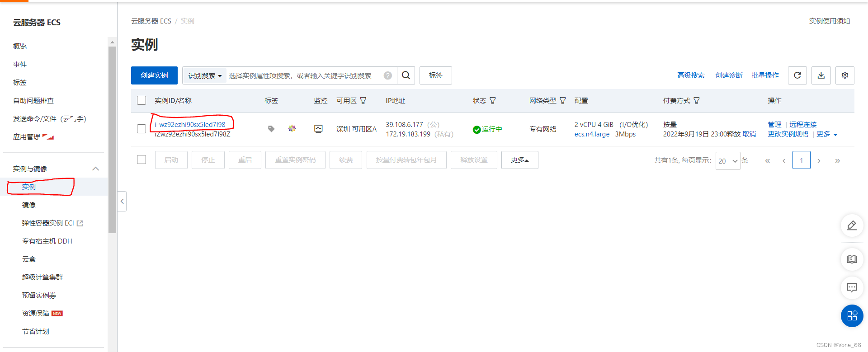Viewport: 868px width, 352px height.
Task: Filter by status funnel icon
Action: coord(493,100)
